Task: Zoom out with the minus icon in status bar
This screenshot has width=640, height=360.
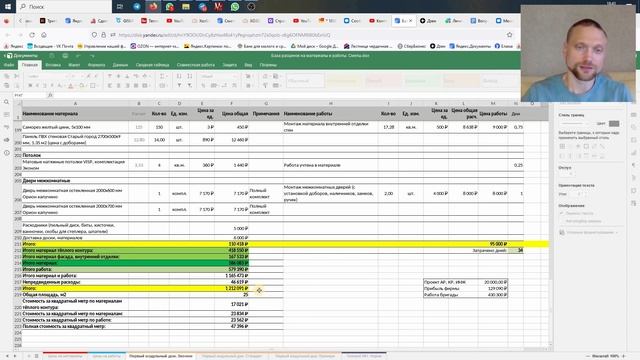Action: [588, 356]
